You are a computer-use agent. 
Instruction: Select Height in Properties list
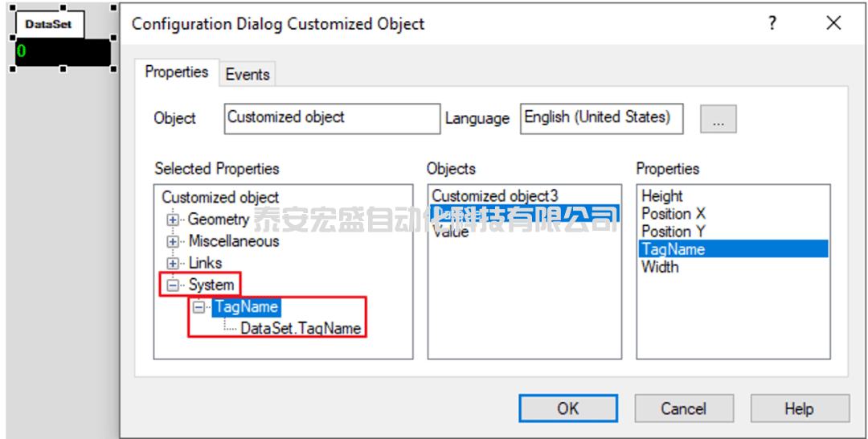coord(662,196)
